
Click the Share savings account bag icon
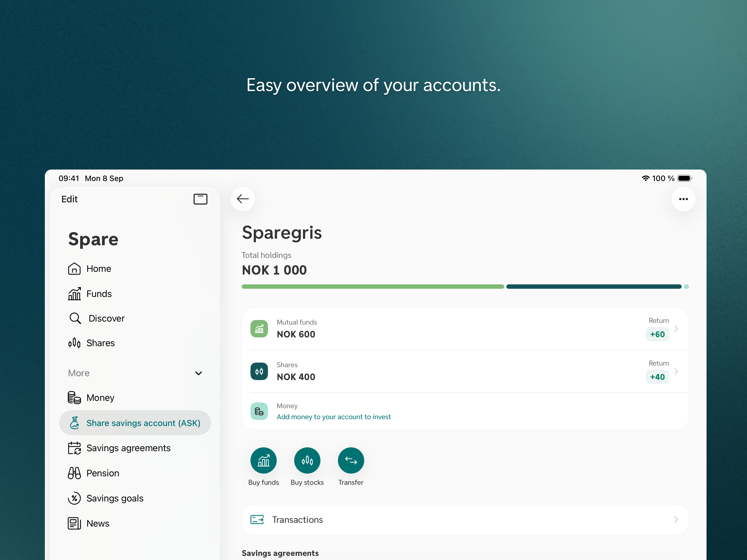click(74, 423)
